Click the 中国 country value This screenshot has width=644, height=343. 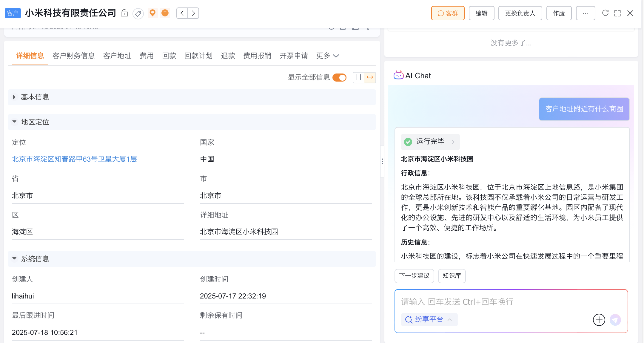tap(207, 159)
